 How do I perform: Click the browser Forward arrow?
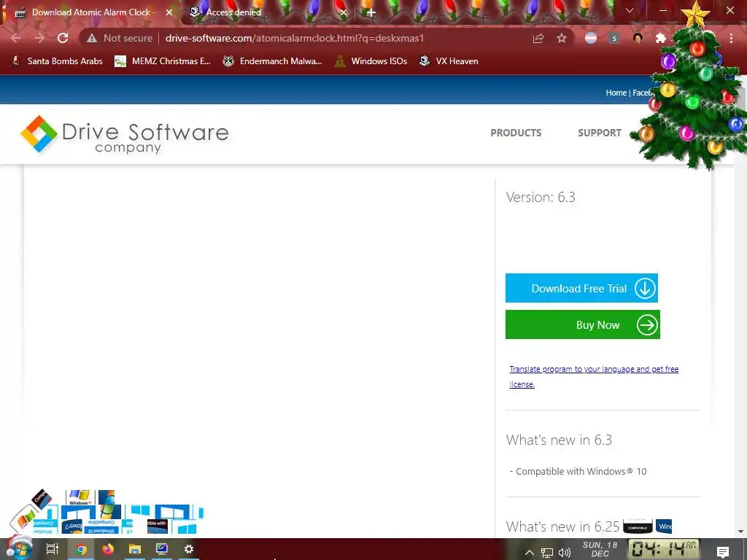pyautogui.click(x=39, y=38)
